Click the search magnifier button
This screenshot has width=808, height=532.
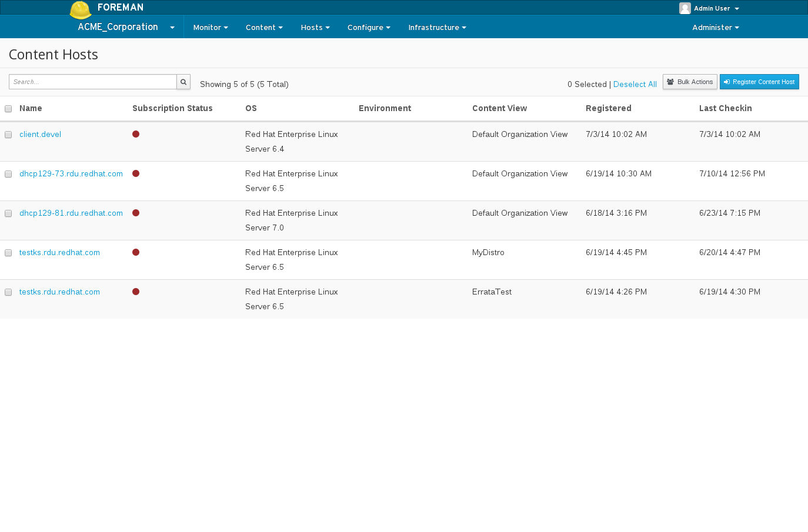[183, 82]
